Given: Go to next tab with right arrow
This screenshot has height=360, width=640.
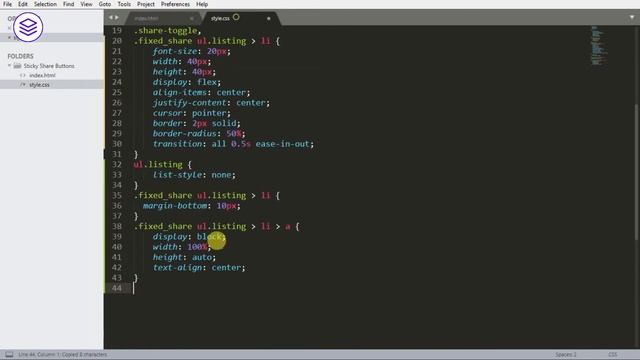Looking at the screenshot, I should tap(117, 18).
